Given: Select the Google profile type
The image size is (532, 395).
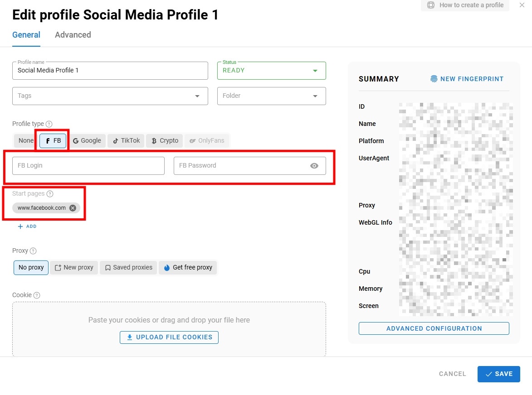Looking at the screenshot, I should 87,140.
